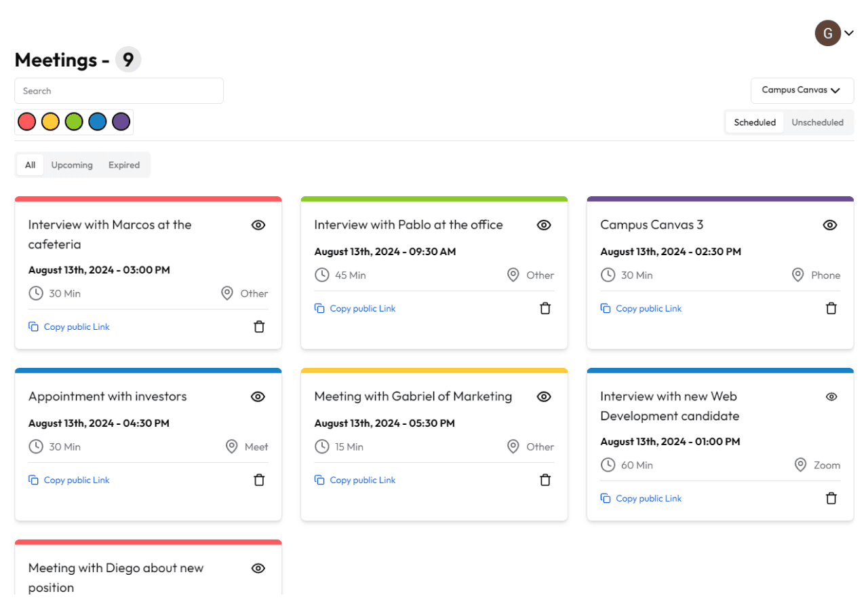Copy public link for Campus Canvas 3
868x604 pixels.
641,308
